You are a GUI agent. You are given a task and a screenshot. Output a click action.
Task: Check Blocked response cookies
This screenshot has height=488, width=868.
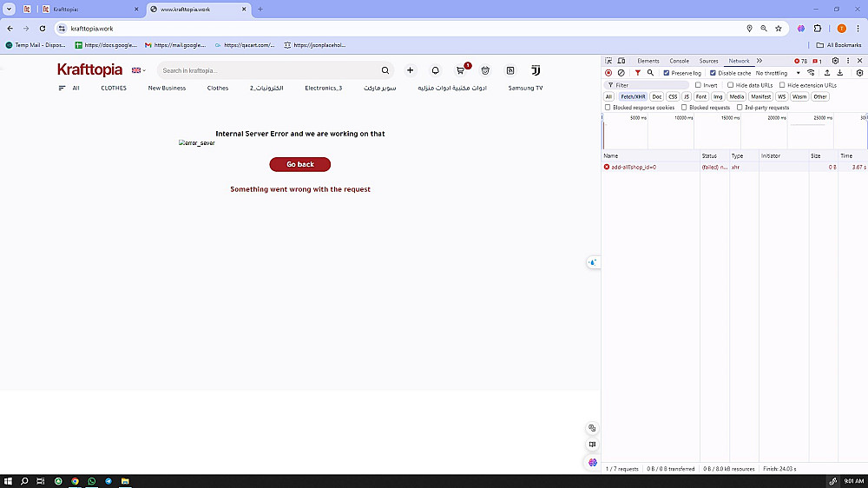tap(608, 107)
